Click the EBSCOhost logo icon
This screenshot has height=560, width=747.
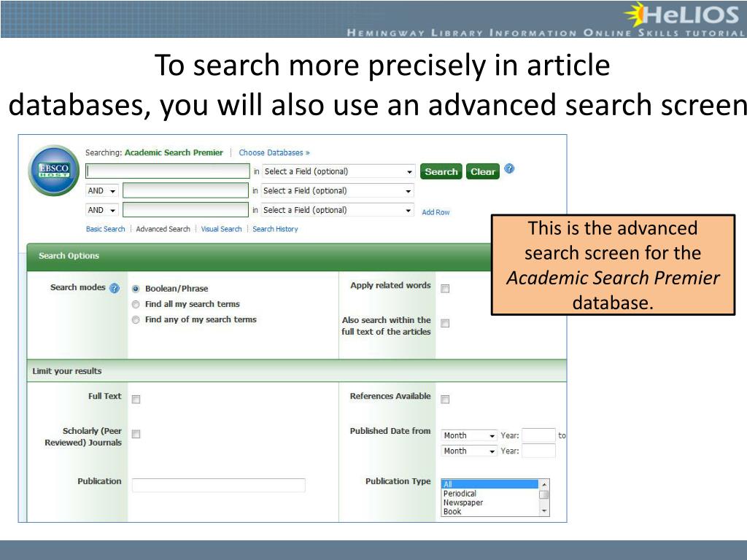tap(54, 171)
